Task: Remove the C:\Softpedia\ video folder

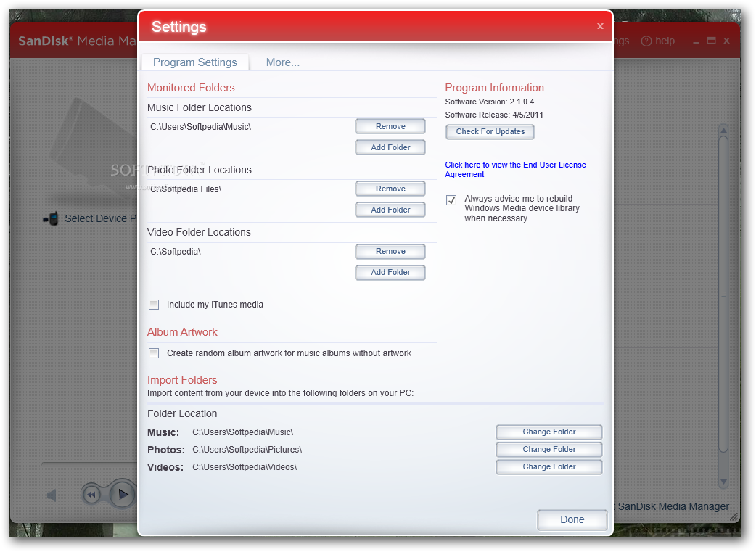Action: pos(390,251)
